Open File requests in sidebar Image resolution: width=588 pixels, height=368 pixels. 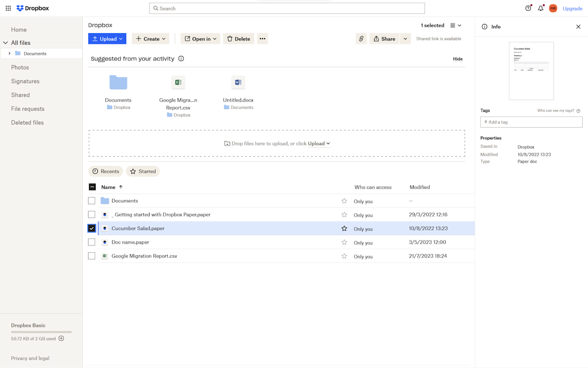click(28, 109)
